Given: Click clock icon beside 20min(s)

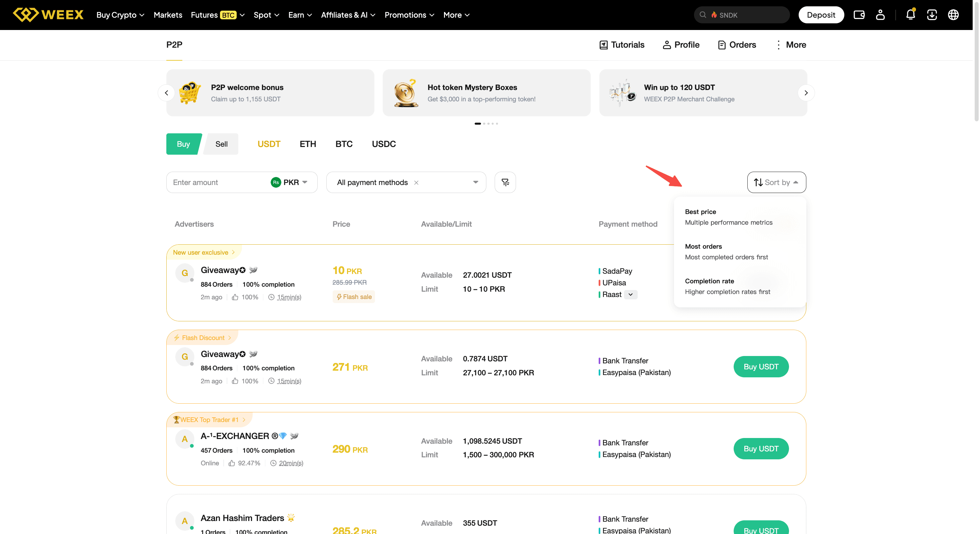Looking at the screenshot, I should click(273, 463).
